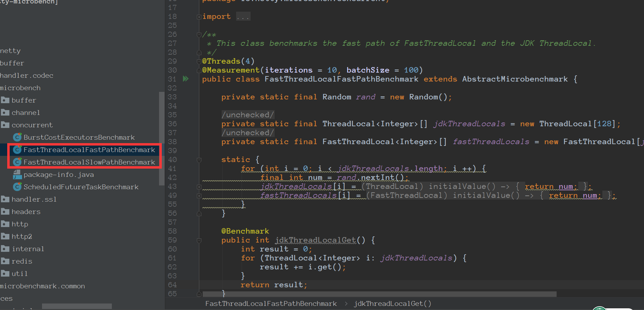The image size is (644, 310).
Task: Click the jdkThreadLocalGet() breadcrumb
Action: [x=392, y=303]
